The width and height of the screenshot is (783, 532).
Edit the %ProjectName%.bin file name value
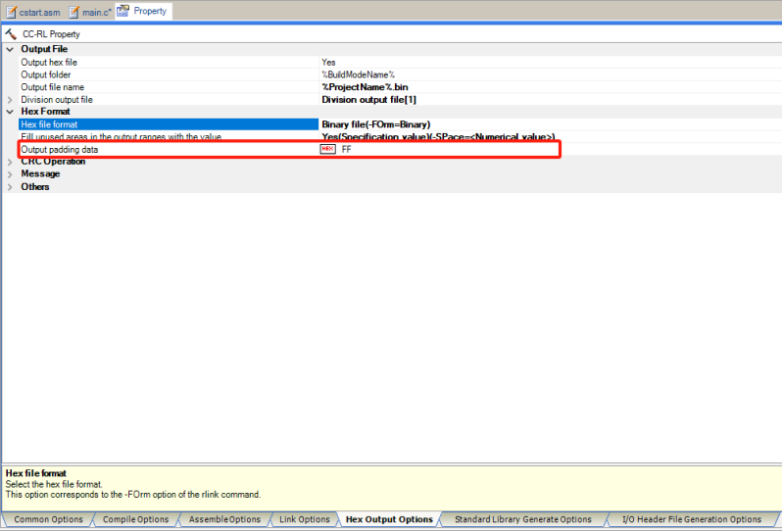click(365, 87)
